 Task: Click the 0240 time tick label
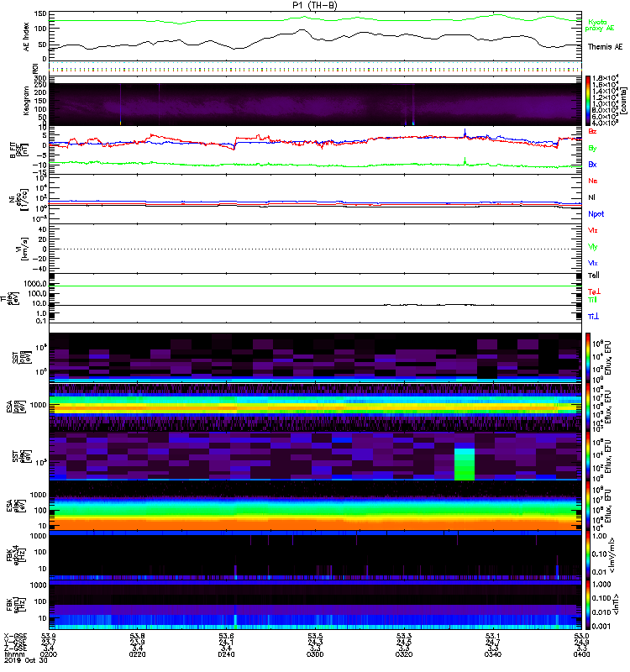[x=226, y=654]
